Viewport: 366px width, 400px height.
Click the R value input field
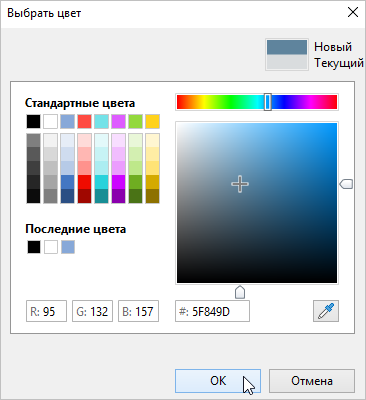[x=46, y=311]
